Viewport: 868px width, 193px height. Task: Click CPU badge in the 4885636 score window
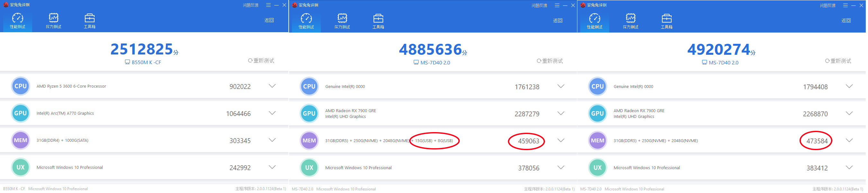pos(309,87)
